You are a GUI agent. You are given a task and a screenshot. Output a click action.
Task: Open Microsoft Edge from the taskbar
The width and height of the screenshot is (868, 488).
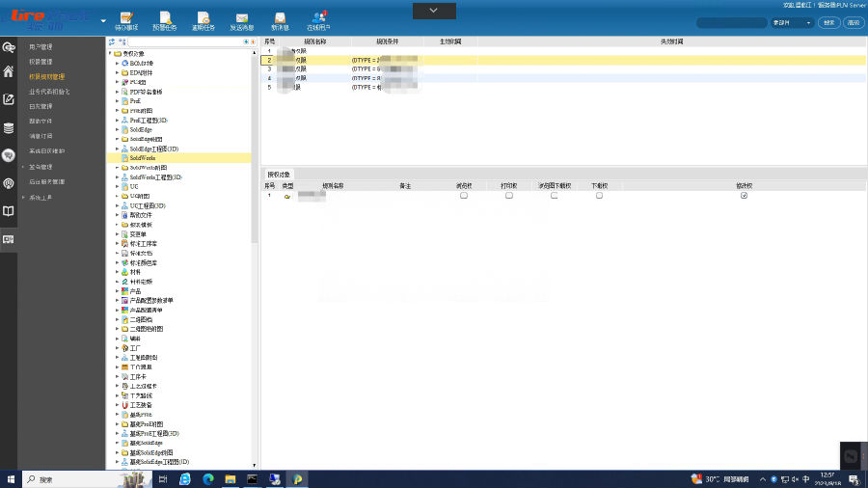pos(184,478)
